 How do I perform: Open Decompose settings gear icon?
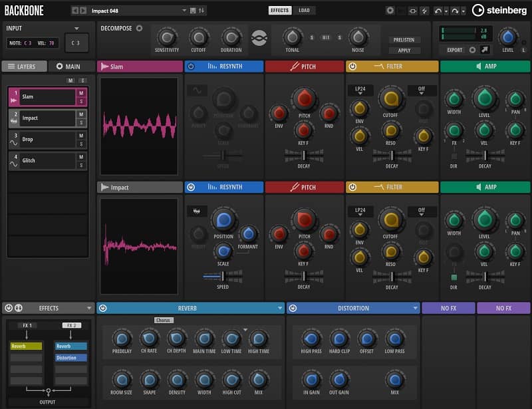click(139, 28)
